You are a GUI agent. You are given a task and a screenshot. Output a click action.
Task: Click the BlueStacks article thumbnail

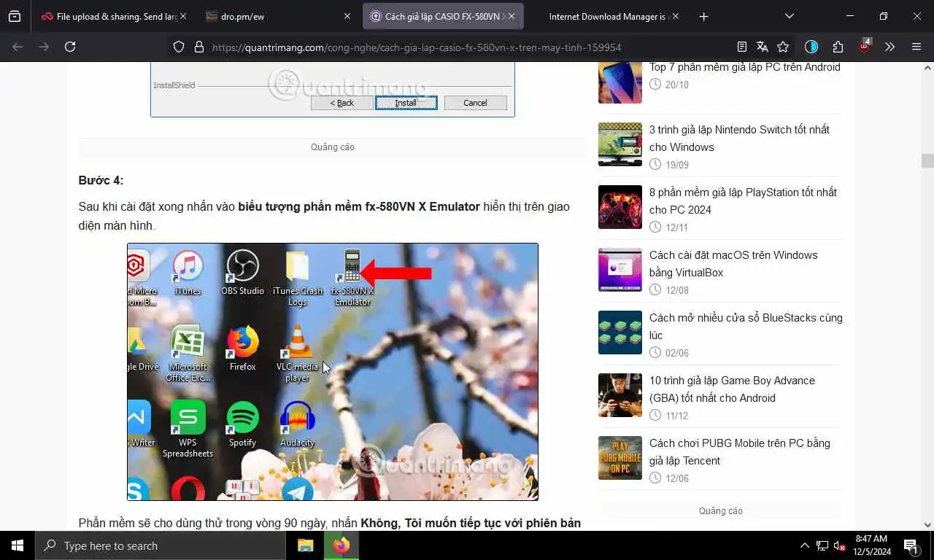(620, 332)
